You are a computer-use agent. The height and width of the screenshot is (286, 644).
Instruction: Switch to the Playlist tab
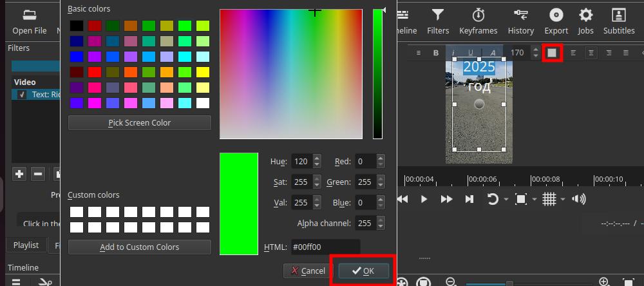pyautogui.click(x=26, y=245)
